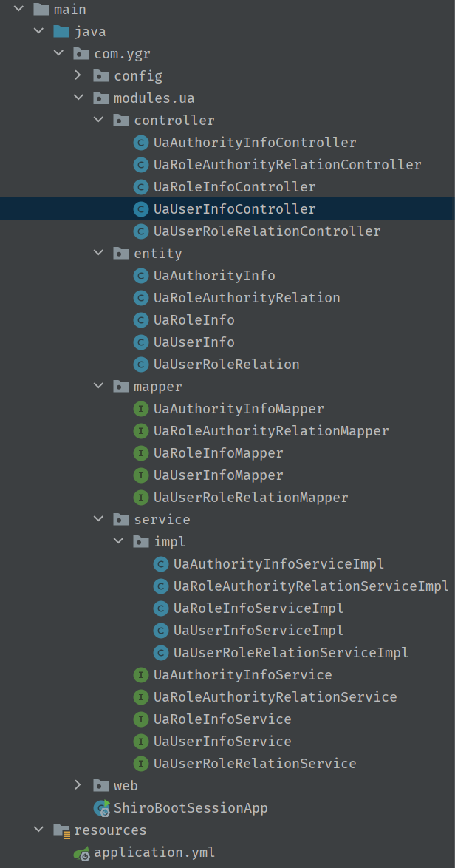The image size is (455, 868).
Task: Select UaUserRoleRelationMapper interface
Action: pos(251,497)
